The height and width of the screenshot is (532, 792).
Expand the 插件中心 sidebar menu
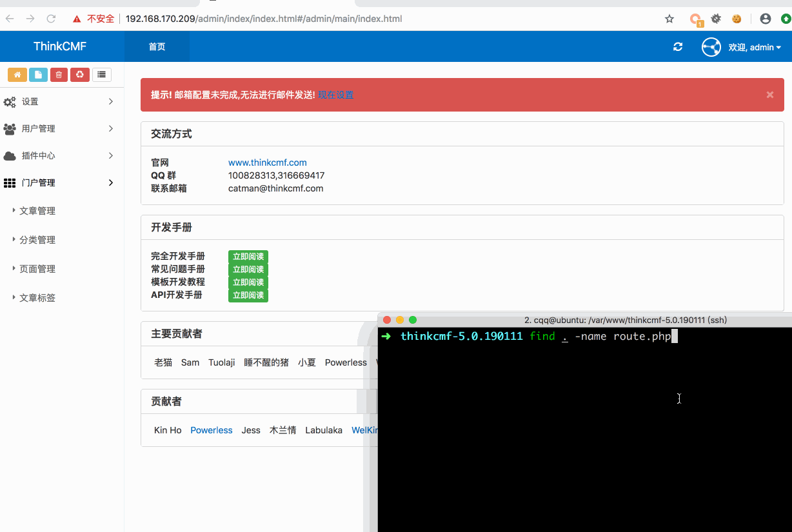coord(58,156)
